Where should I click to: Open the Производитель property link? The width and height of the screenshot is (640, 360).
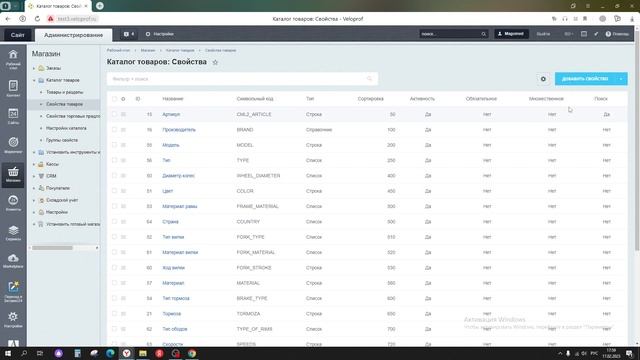[179, 130]
